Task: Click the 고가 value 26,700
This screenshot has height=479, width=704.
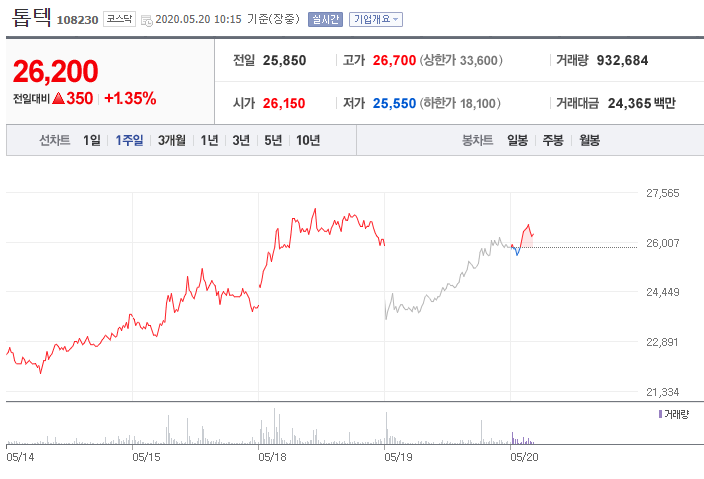Action: pos(394,60)
